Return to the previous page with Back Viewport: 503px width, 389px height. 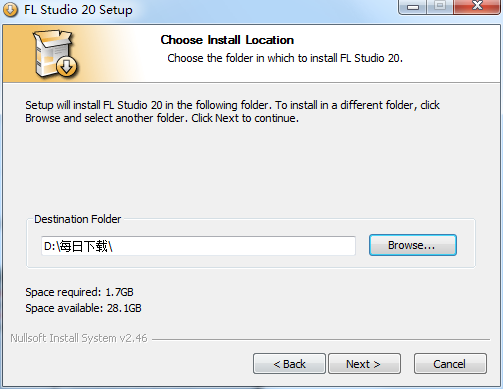pyautogui.click(x=289, y=364)
